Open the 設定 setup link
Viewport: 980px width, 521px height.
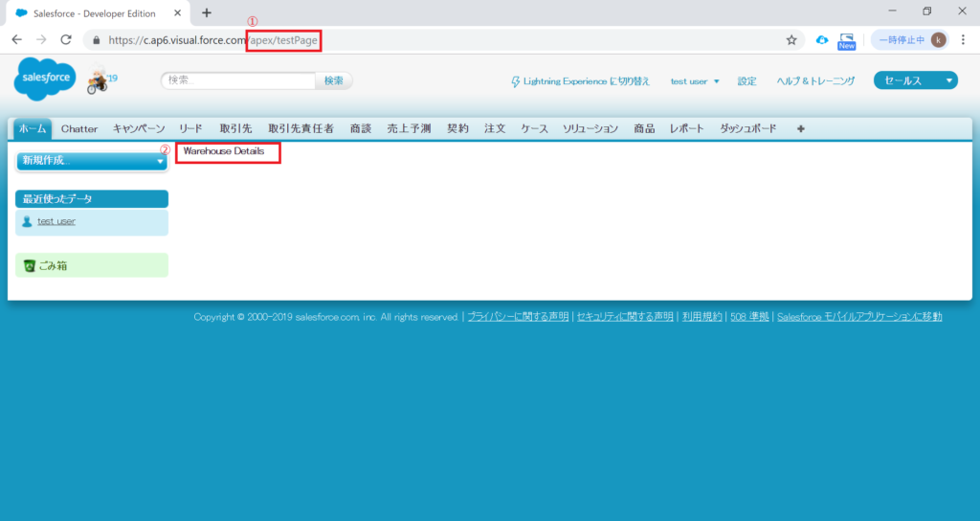(746, 81)
